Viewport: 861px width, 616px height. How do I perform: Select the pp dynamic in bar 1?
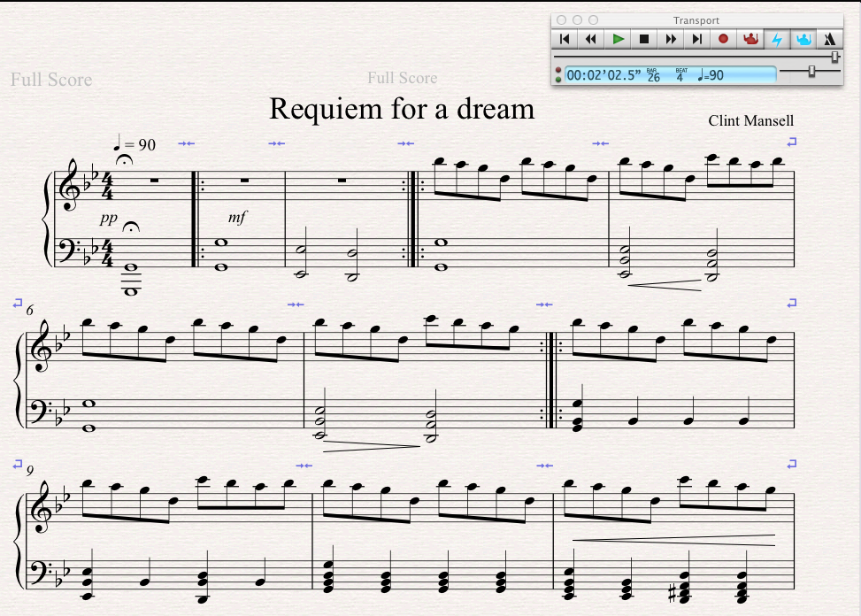[108, 218]
